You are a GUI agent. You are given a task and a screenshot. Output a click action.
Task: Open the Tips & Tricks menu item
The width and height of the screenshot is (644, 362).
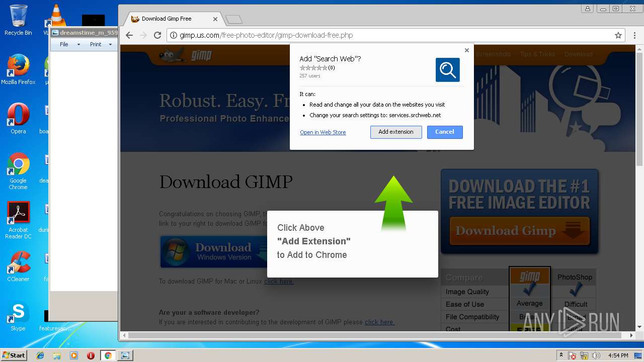(x=538, y=54)
